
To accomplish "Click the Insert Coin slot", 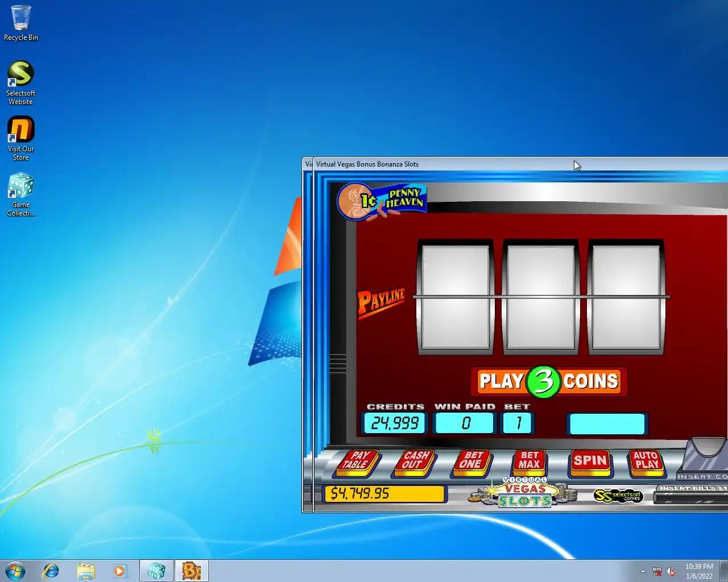I will tap(704, 459).
